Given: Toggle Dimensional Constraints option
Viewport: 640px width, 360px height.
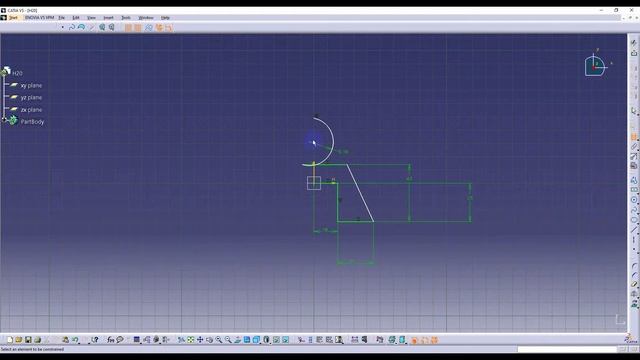Looking at the screenshot, I should [168, 27].
